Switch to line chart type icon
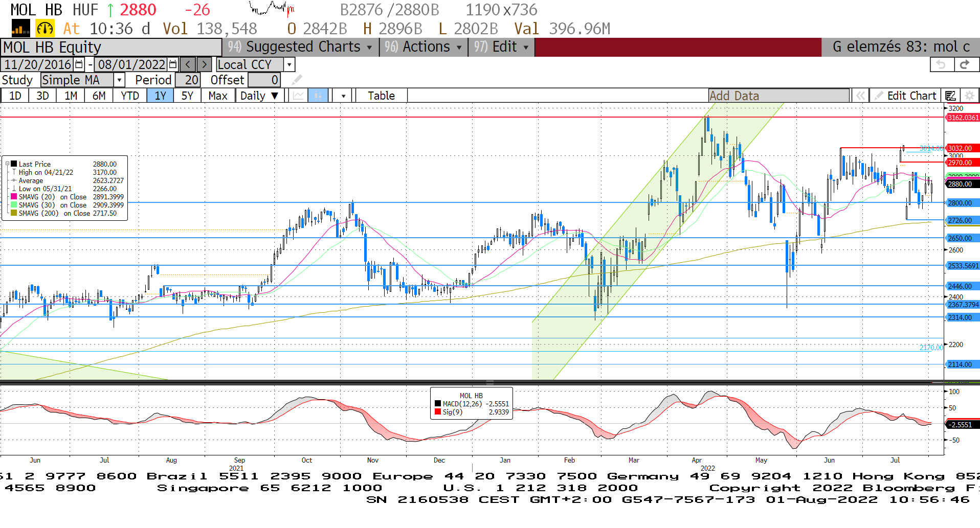This screenshot has width=980, height=528. [x=298, y=96]
